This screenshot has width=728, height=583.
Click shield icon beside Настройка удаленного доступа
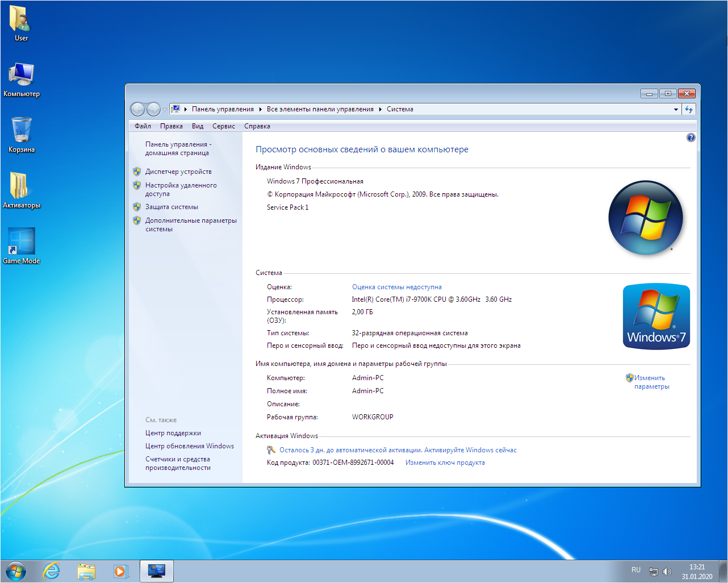137,185
